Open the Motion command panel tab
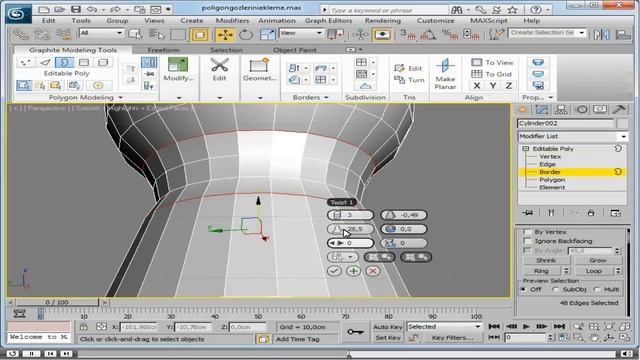This screenshot has width=640, height=360. pyautogui.click(x=581, y=109)
